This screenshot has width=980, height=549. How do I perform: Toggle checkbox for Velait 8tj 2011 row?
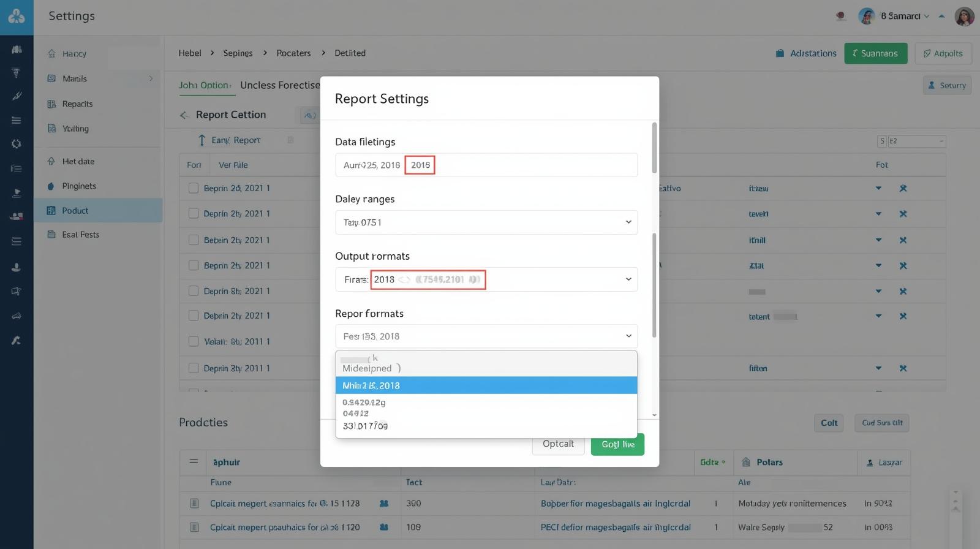pos(194,341)
